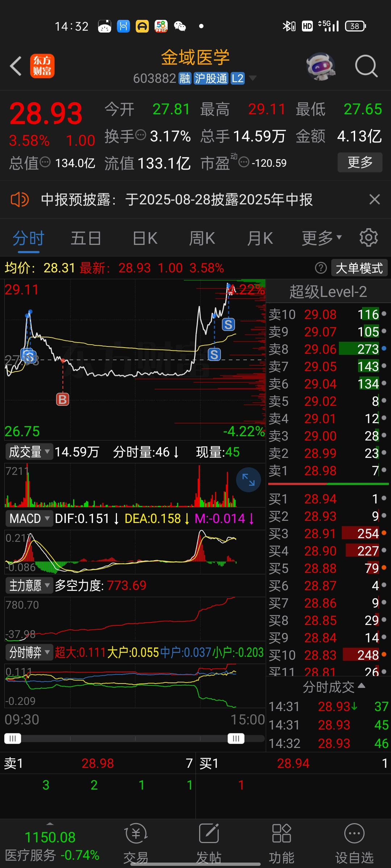391x868 pixels.
Task: Open the 发帖 post icon
Action: point(209,844)
